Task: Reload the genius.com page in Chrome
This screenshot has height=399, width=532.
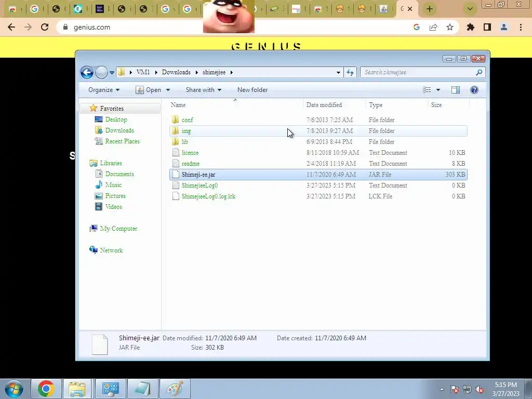Action: (45, 27)
